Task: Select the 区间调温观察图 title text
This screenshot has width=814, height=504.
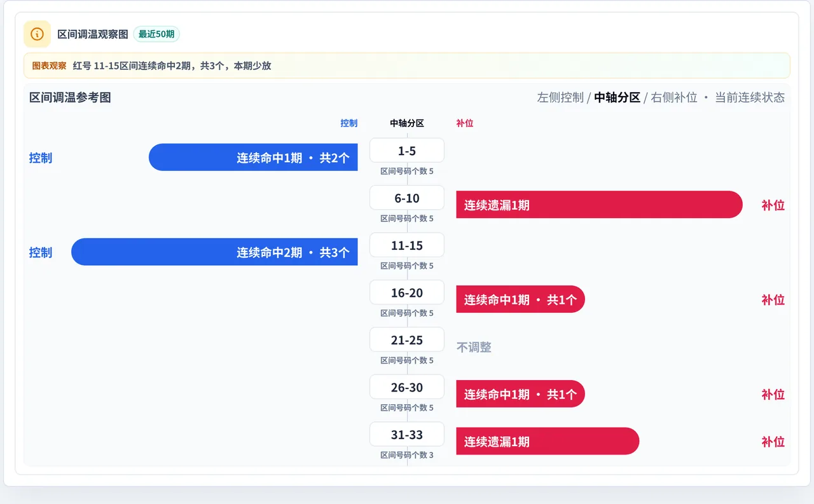Action: 93,34
